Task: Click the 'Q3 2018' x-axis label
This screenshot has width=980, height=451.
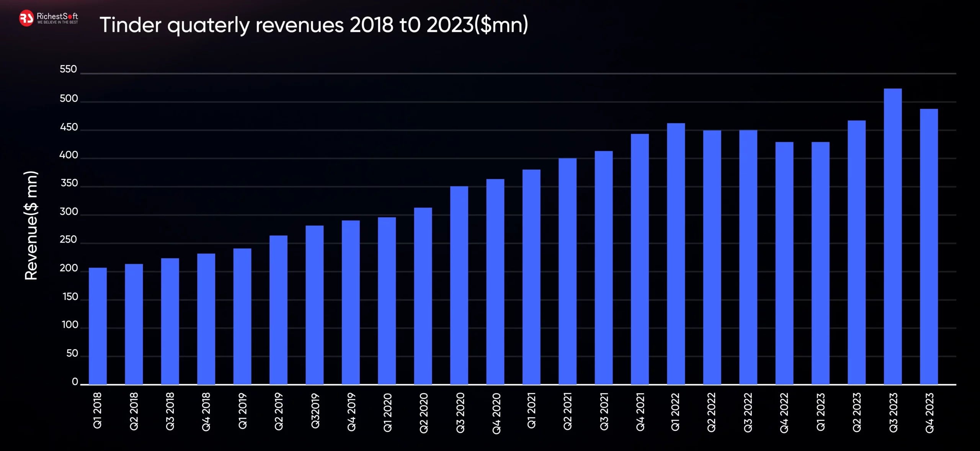Action: coord(170,411)
